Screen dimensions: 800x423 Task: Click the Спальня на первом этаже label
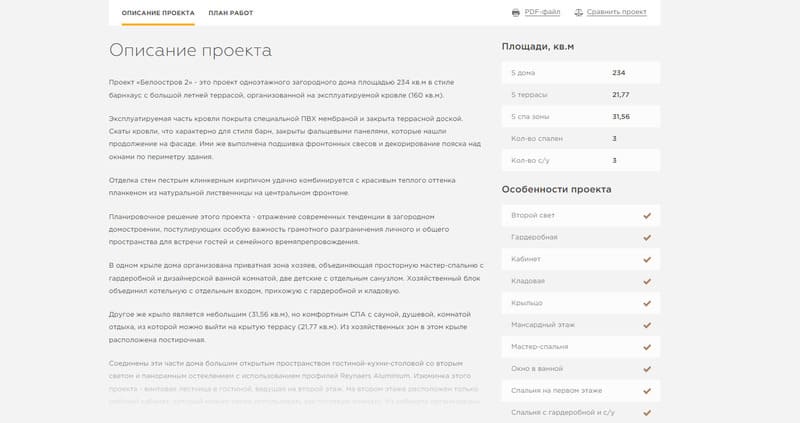557,391
